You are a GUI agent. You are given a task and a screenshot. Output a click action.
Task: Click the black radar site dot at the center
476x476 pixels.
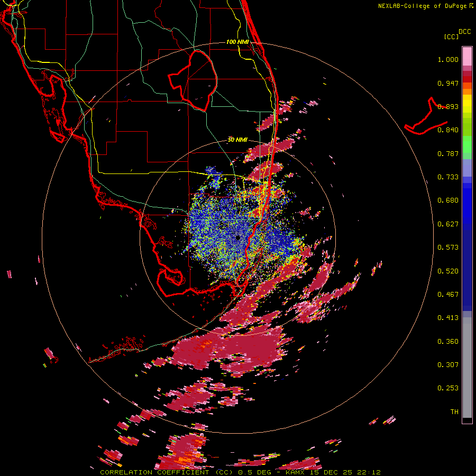[237, 237]
